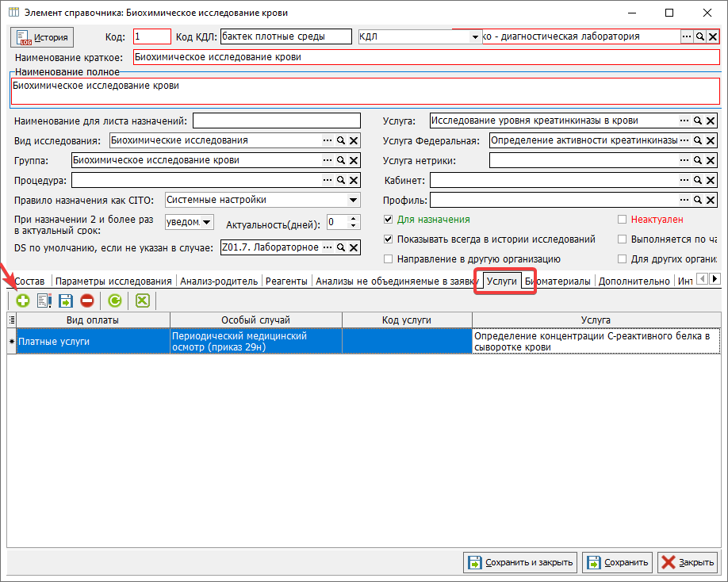The height and width of the screenshot is (582, 728).
Task: Click the Закрыть button
Action: [688, 562]
